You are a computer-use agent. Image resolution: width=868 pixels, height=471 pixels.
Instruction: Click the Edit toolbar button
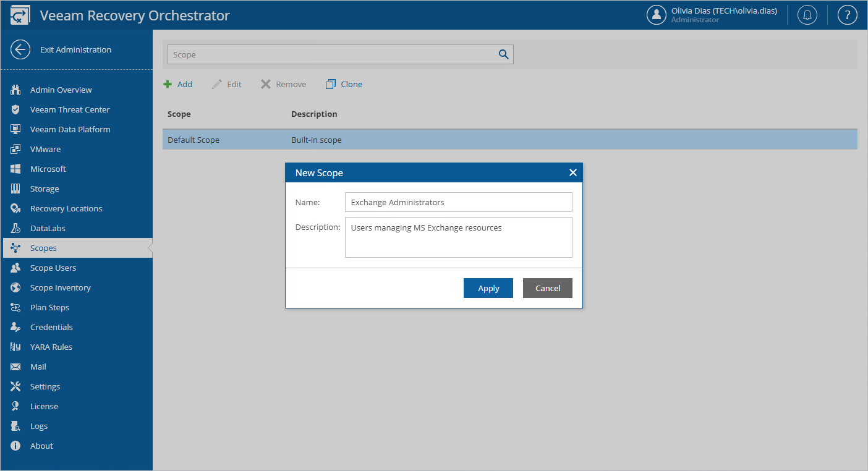point(227,84)
